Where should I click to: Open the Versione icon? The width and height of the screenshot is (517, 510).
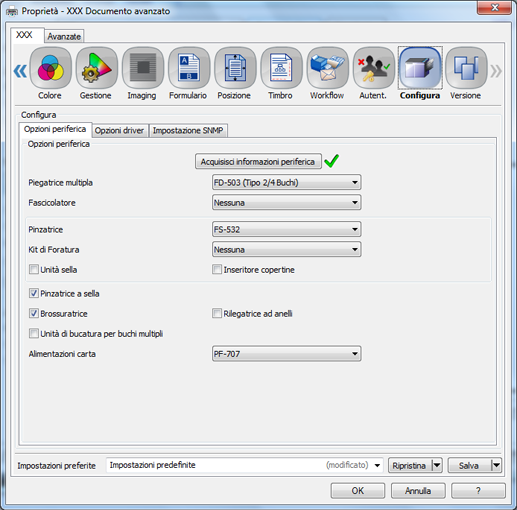pyautogui.click(x=466, y=68)
